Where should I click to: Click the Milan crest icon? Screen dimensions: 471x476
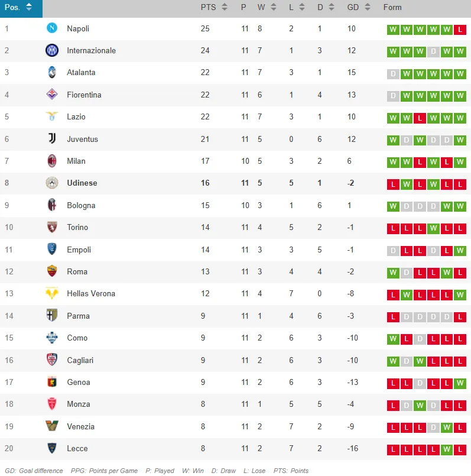click(52, 161)
